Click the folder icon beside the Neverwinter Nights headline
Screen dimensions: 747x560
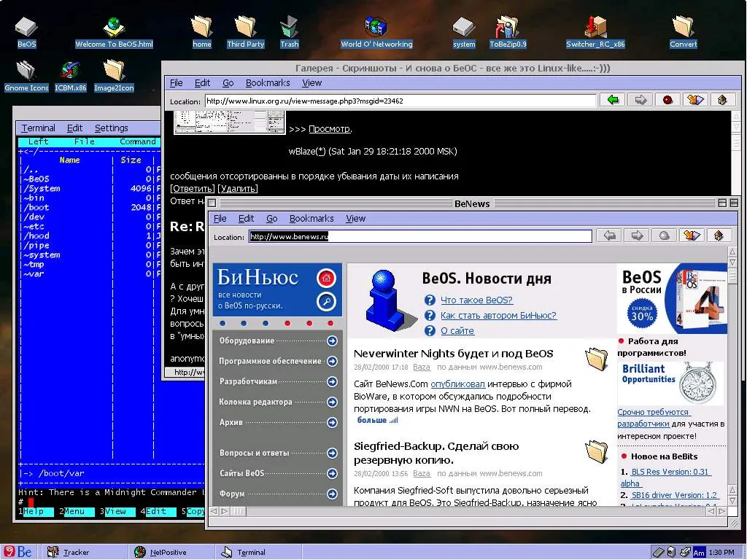[597, 359]
